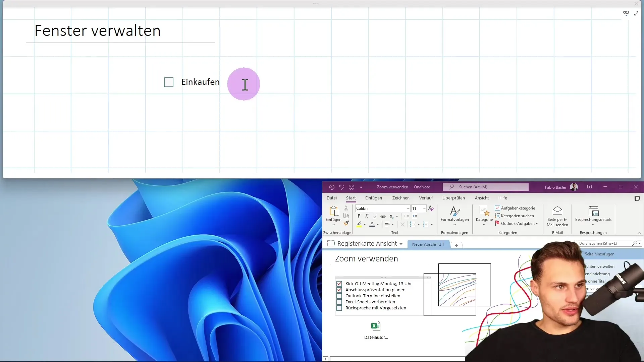Expand highlight color dropdown arrow
The image size is (644, 362).
tap(365, 225)
